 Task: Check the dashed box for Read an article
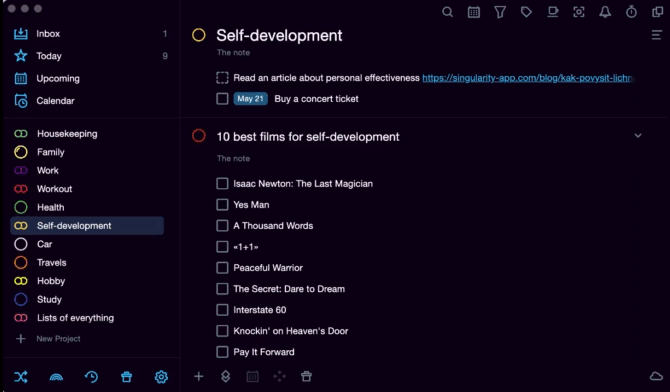point(222,78)
